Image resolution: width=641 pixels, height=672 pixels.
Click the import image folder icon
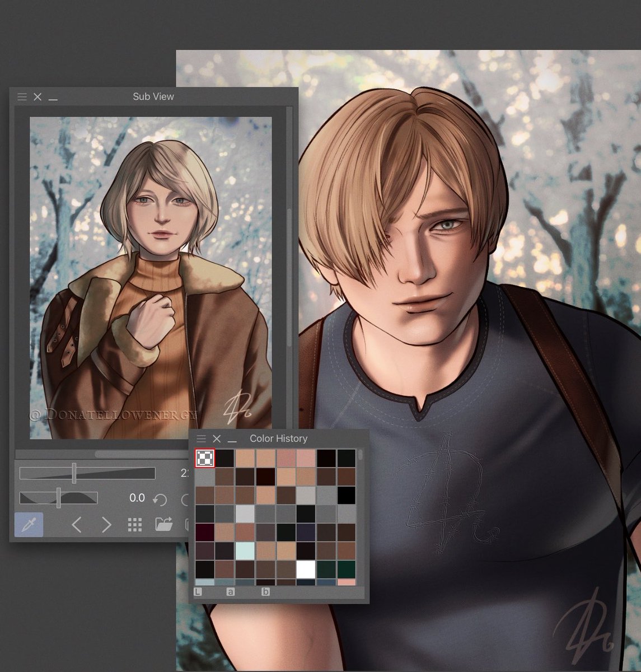163,525
